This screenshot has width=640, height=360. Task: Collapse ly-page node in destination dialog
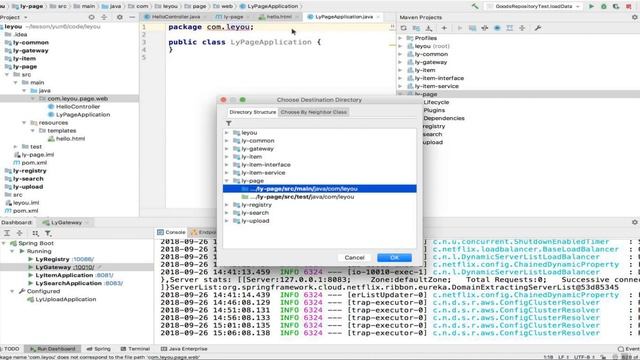pos(227,180)
